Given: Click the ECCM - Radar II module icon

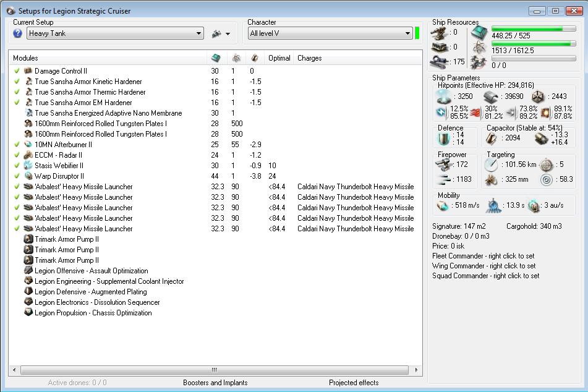Looking at the screenshot, I should (28, 155).
